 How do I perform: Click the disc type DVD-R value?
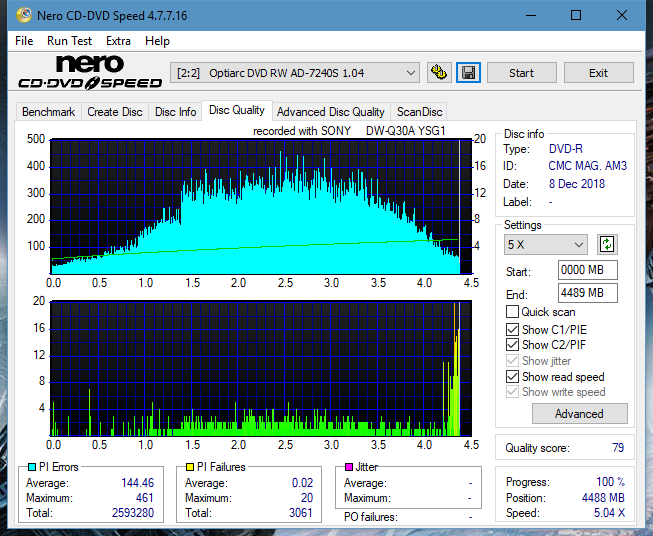coord(566,149)
